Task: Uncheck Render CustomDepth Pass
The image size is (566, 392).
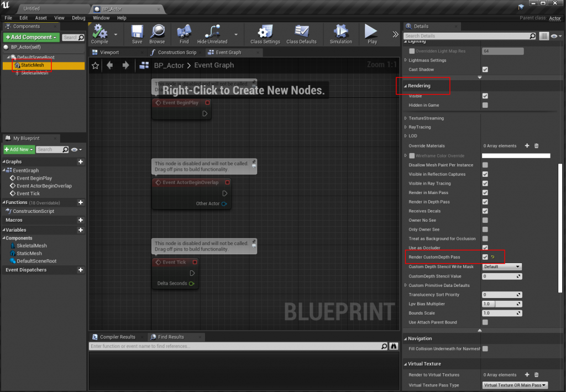Action: (x=485, y=257)
